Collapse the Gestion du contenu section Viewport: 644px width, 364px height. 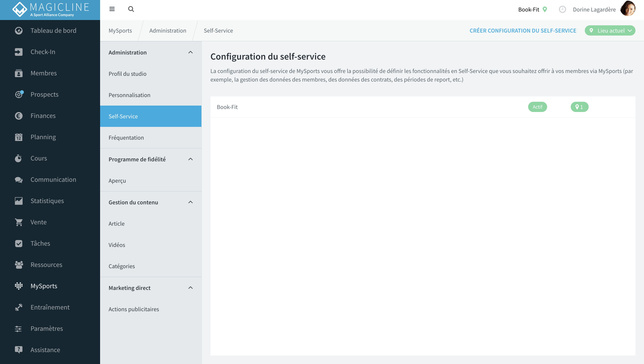(190, 202)
